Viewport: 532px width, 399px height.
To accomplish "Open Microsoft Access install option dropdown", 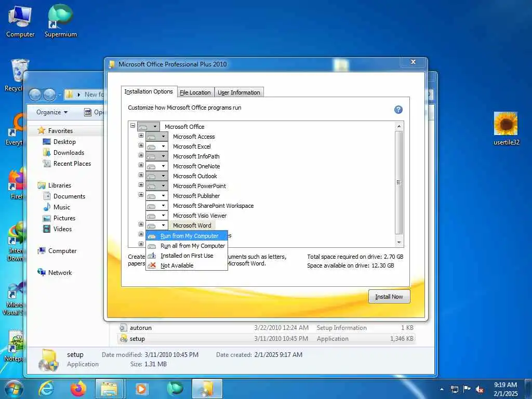I will [x=157, y=137].
